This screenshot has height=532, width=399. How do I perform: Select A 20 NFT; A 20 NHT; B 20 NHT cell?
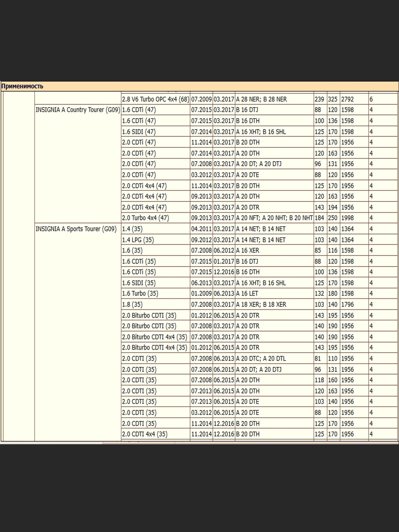pos(274,218)
